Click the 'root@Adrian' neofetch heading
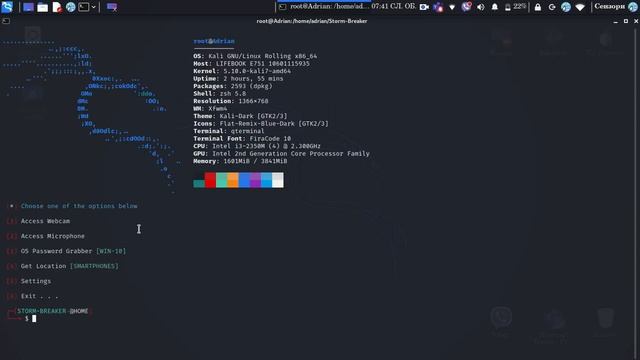This screenshot has height=360, width=640. tap(214, 41)
